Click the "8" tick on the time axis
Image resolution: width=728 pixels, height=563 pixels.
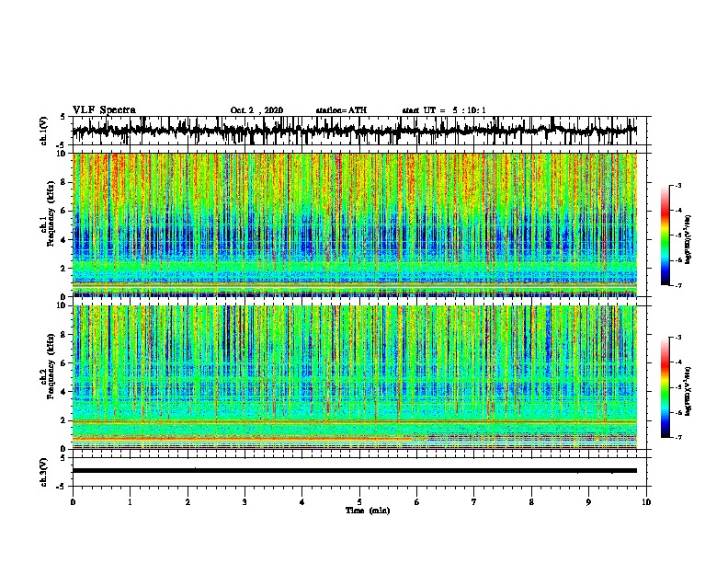(531, 502)
